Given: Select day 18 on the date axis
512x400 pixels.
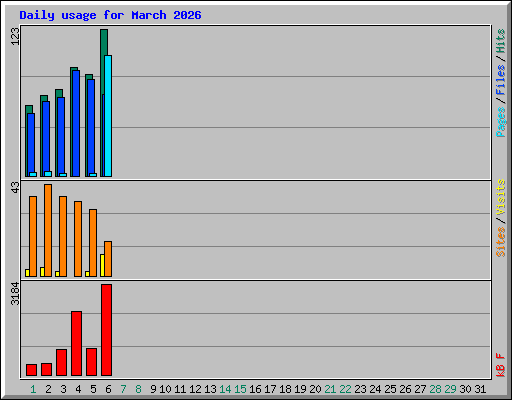Looking at the screenshot, I should 285,389.
